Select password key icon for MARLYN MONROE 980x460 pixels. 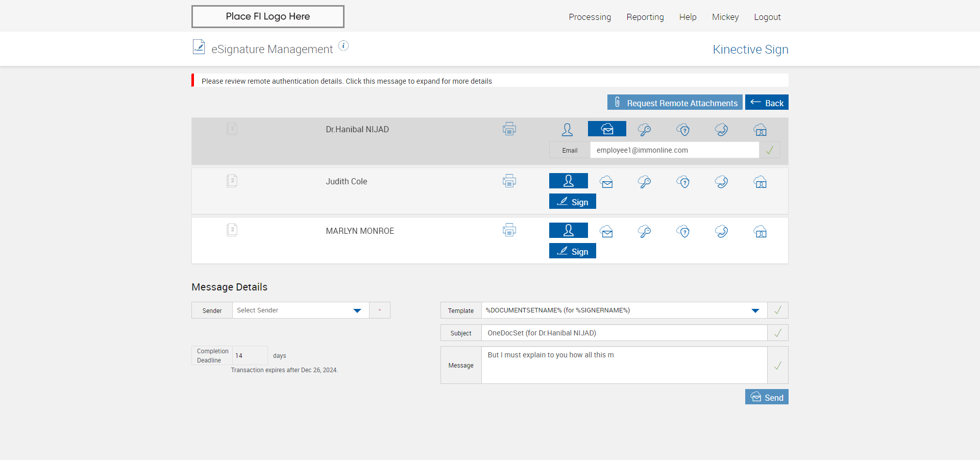tap(644, 232)
